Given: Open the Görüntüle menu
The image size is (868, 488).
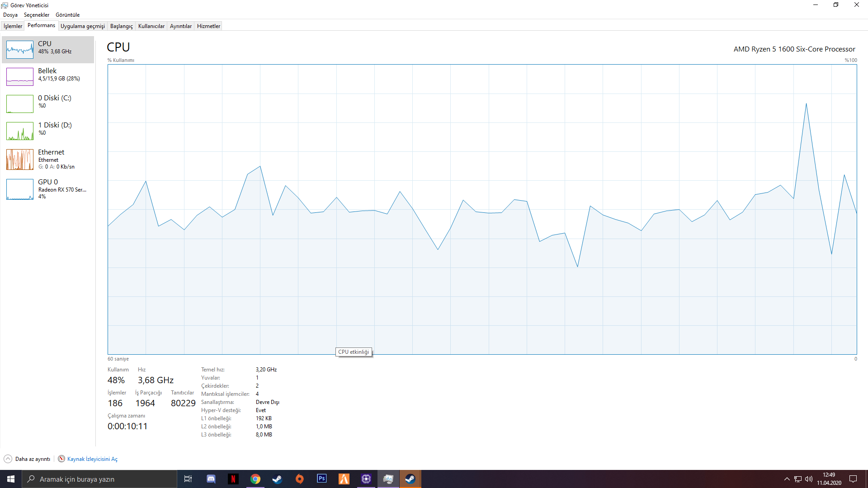Looking at the screenshot, I should point(67,15).
